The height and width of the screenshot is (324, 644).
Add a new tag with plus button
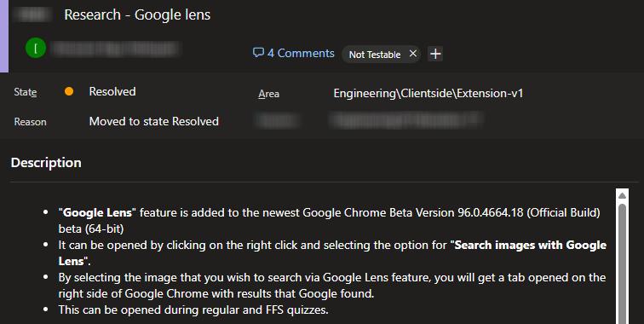coord(435,54)
